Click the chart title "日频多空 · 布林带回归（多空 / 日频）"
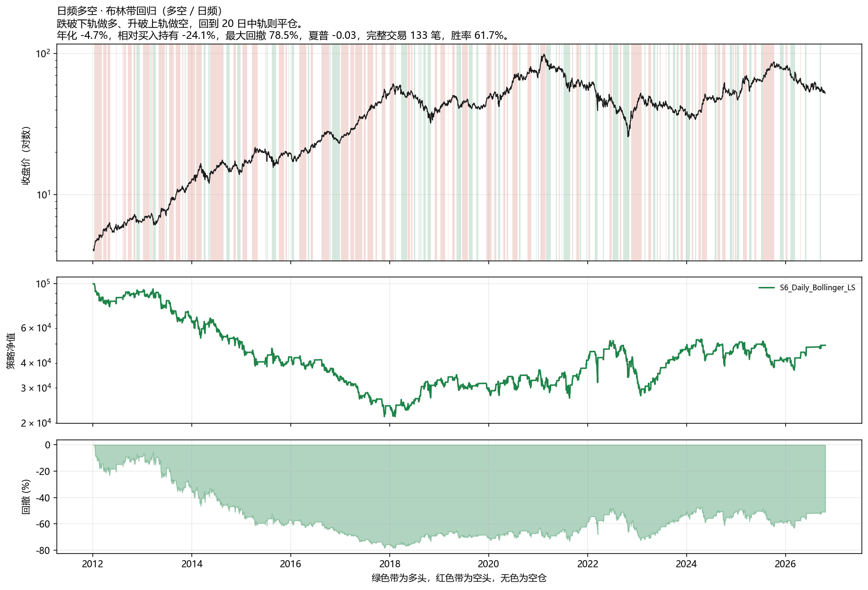 click(140, 11)
